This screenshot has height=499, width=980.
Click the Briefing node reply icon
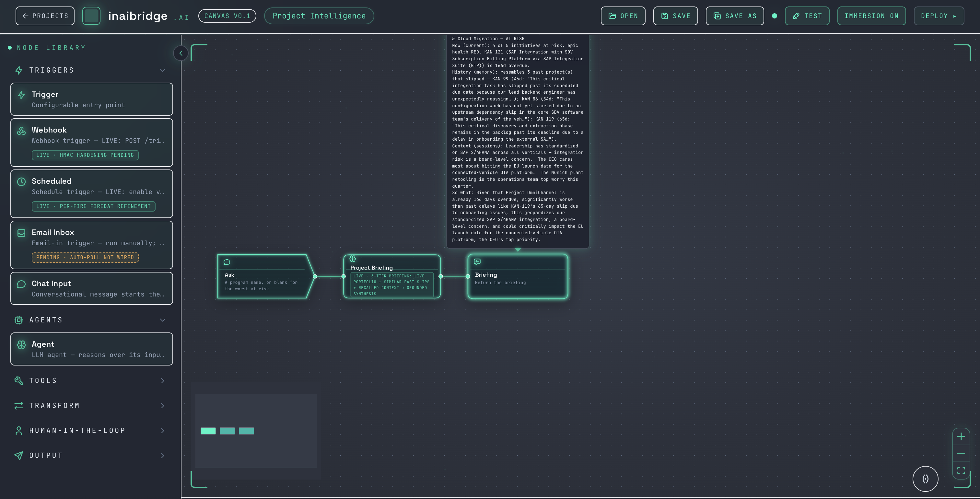477,262
